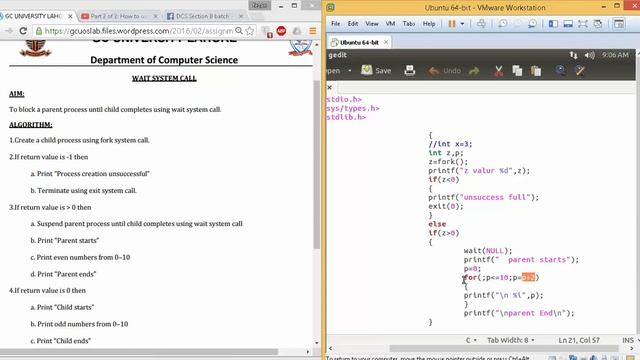Pause the VM with VMware pause button
The height and width of the screenshot is (360, 640).
coord(452,24)
